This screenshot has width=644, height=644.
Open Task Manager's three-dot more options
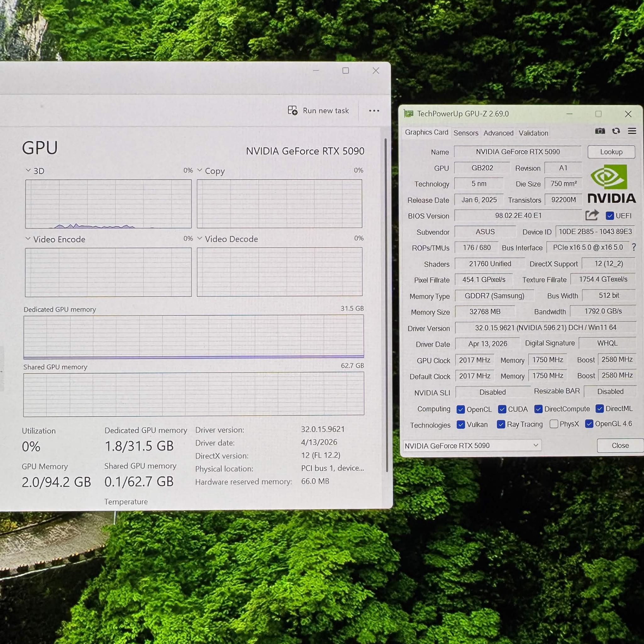[374, 111]
